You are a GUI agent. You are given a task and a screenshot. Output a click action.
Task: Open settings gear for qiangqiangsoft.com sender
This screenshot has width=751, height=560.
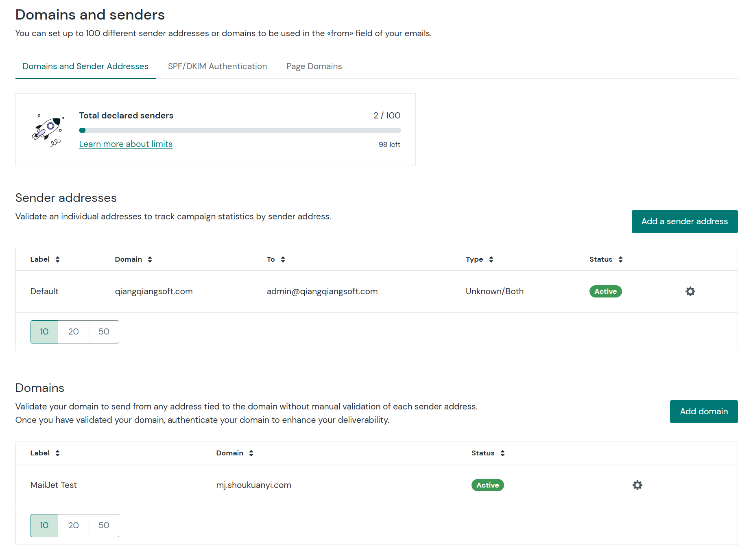690,291
